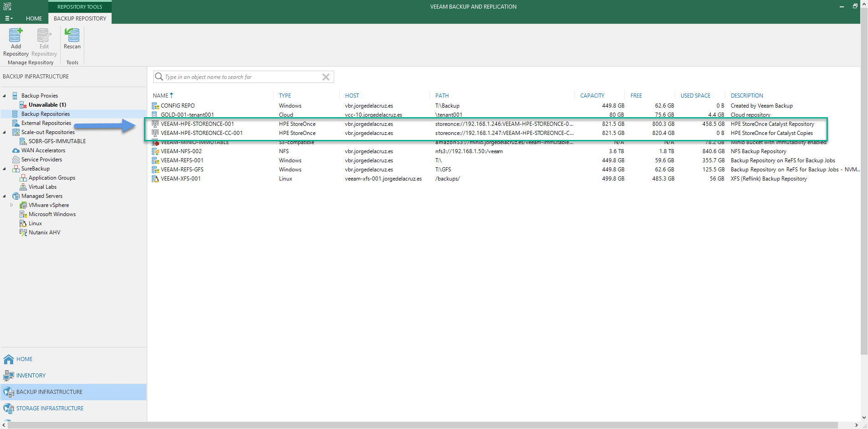Viewport: 868px width, 429px height.
Task: Click the Service Providers tree icon
Action: [15, 160]
